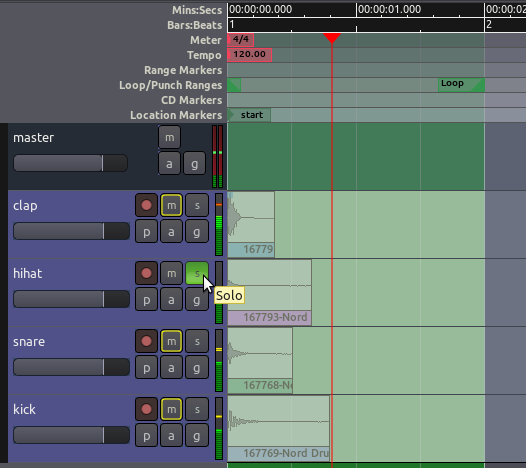Select the 167769-Nord Dru kick region
This screenshot has height=468, width=526.
[278, 428]
